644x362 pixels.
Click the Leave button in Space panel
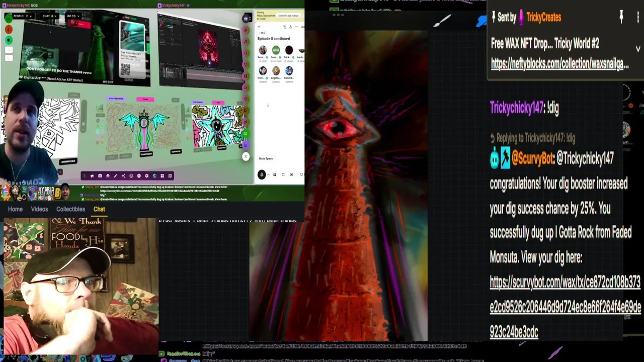(303, 27)
